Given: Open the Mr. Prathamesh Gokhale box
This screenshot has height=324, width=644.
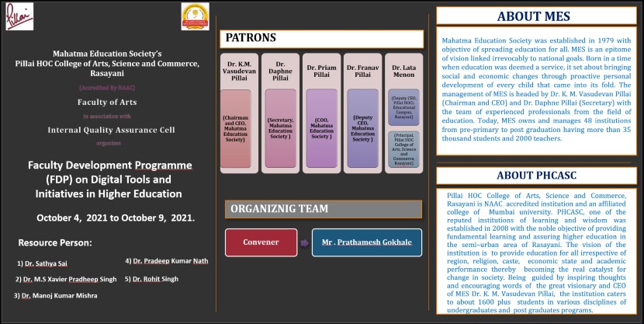Looking at the screenshot, I should point(366,243).
